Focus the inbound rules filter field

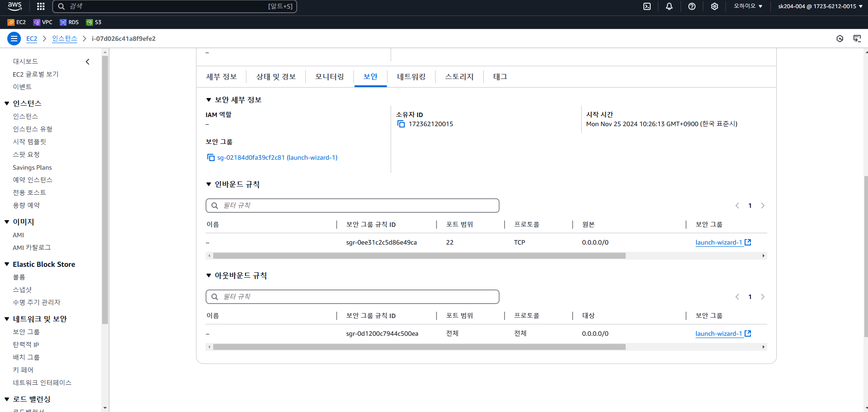click(353, 206)
